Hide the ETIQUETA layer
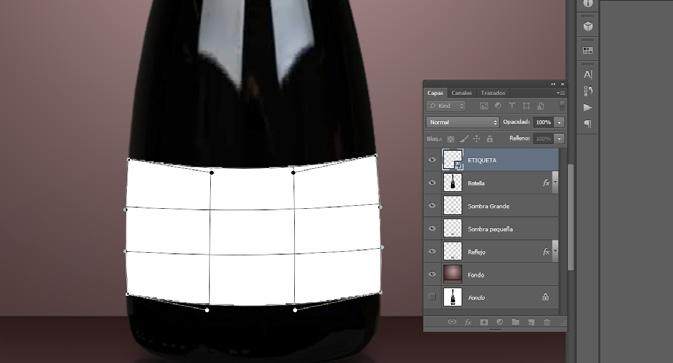 [x=432, y=160]
